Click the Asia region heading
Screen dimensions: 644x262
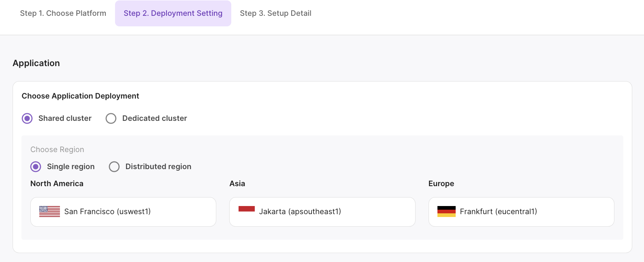237,184
